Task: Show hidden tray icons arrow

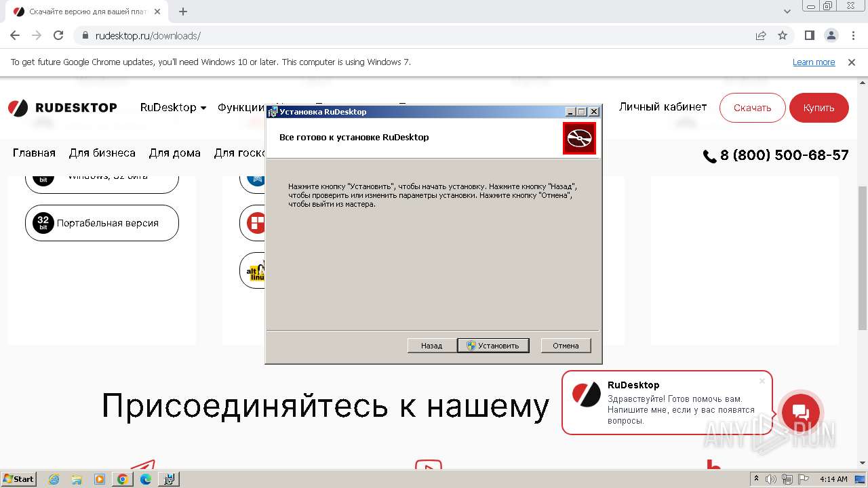Action: click(x=757, y=479)
